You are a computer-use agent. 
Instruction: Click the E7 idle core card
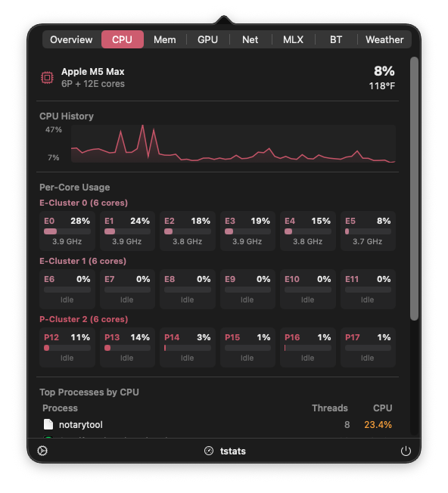click(127, 290)
